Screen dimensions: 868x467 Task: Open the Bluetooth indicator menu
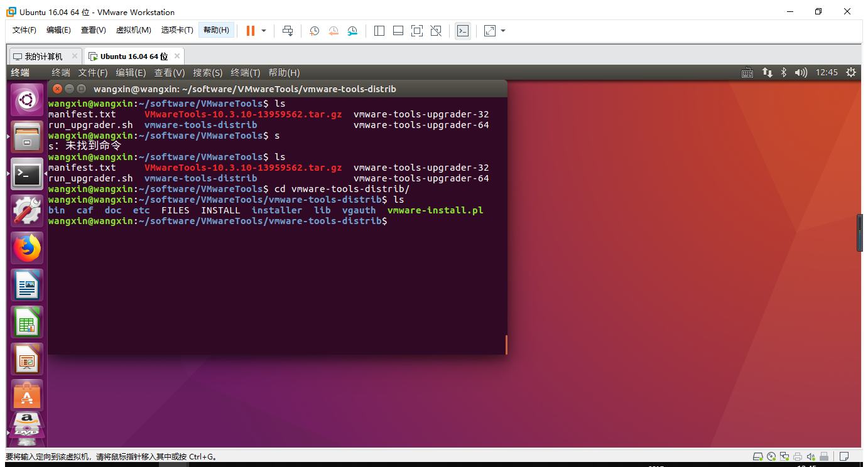pyautogui.click(x=784, y=73)
